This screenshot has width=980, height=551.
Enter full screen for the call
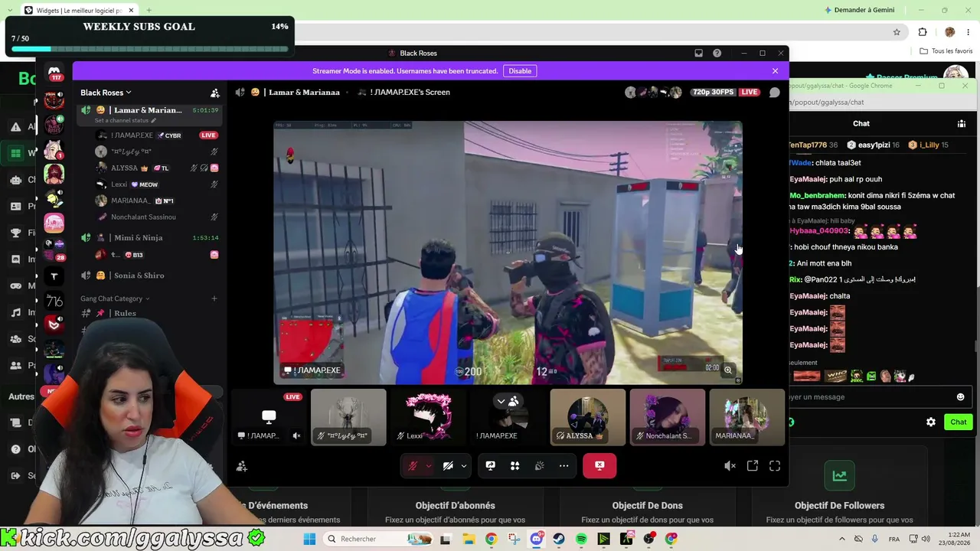(x=775, y=465)
